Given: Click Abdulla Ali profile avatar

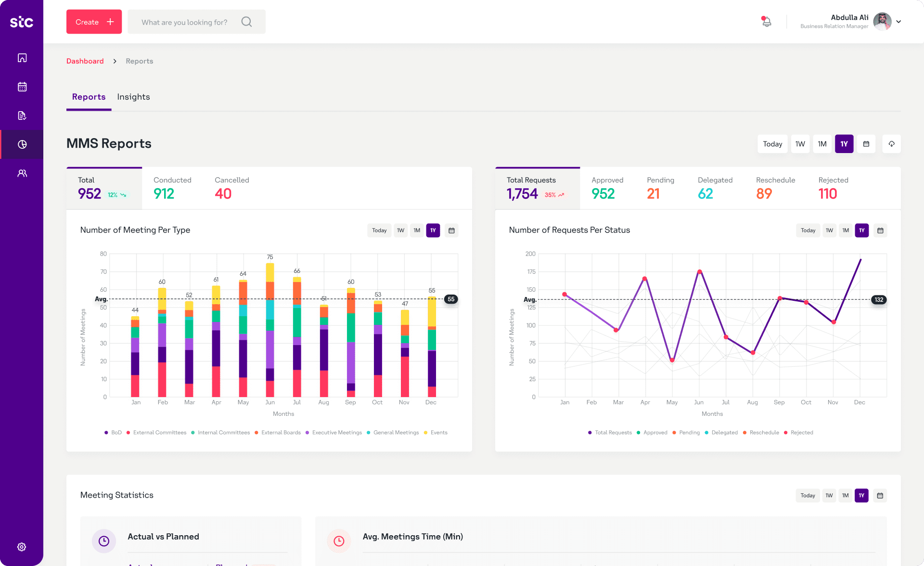Looking at the screenshot, I should click(x=882, y=22).
